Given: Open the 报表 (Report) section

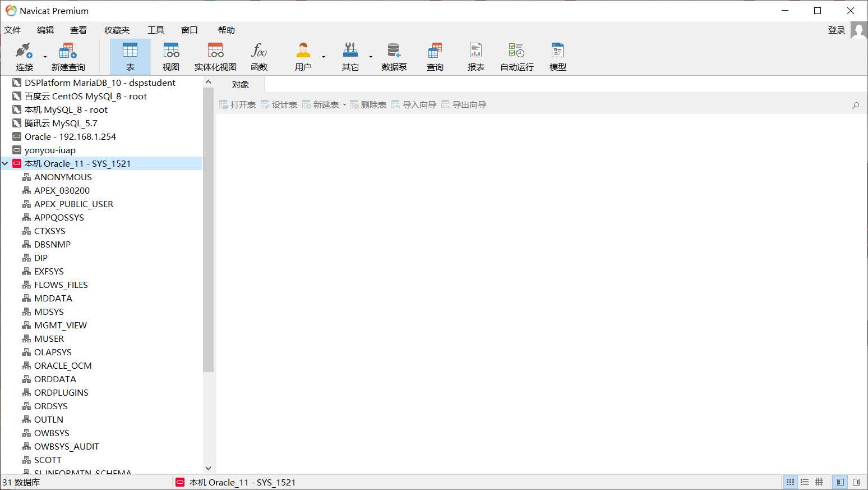Looking at the screenshot, I should (476, 57).
